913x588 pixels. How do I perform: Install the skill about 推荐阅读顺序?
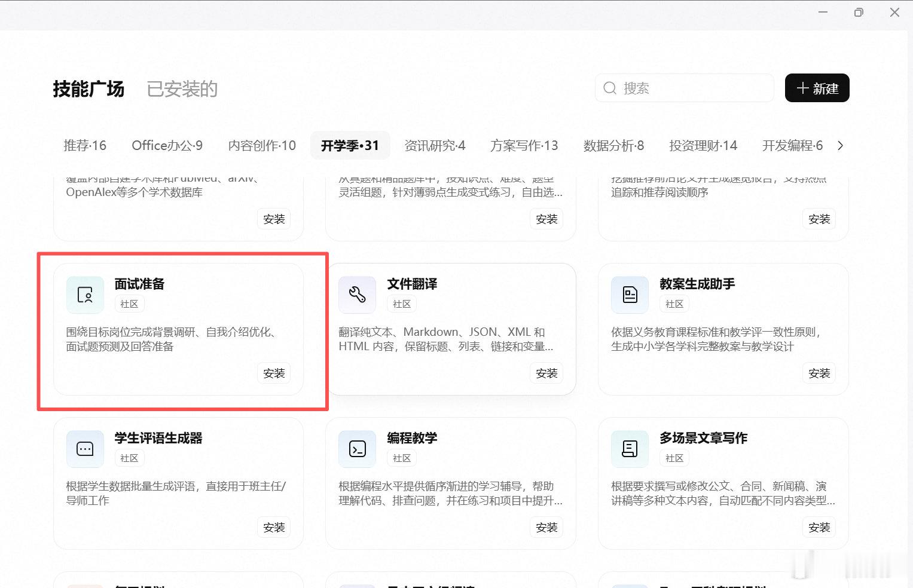(819, 219)
